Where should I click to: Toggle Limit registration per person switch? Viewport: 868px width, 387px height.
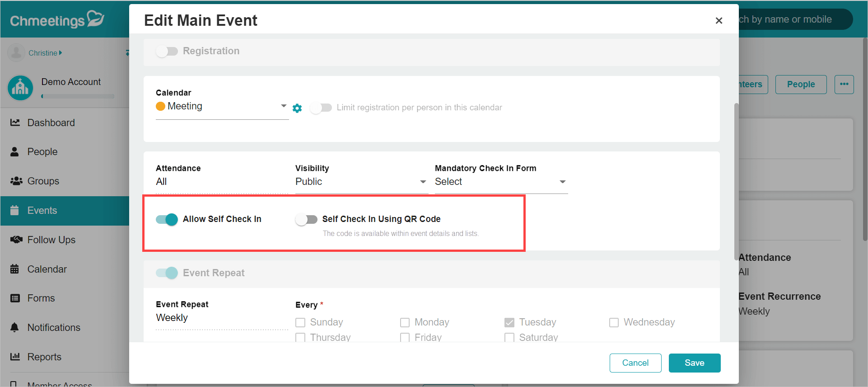(321, 108)
